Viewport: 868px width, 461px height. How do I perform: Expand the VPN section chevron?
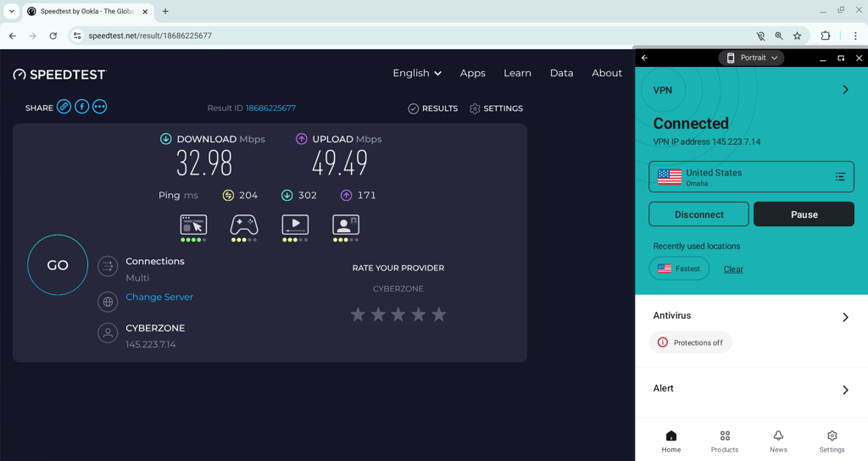(845, 90)
